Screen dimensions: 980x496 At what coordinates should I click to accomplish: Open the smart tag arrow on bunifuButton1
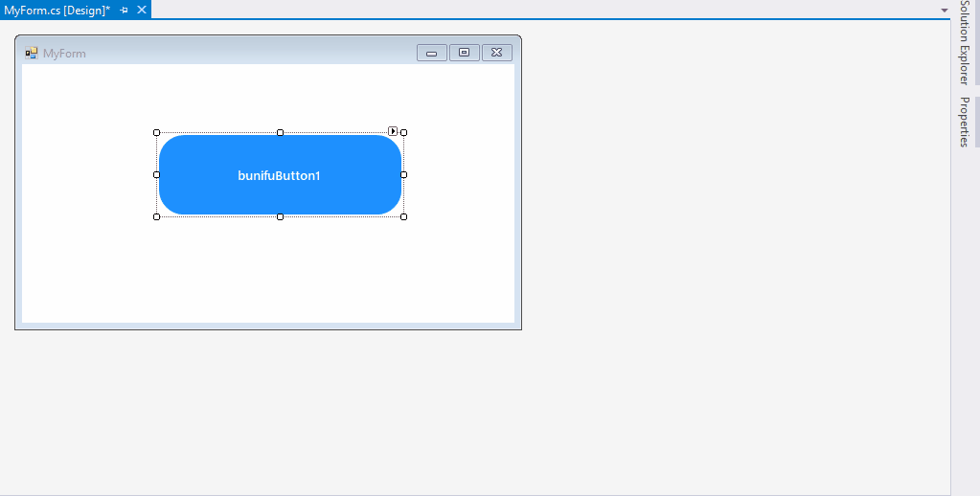(393, 131)
